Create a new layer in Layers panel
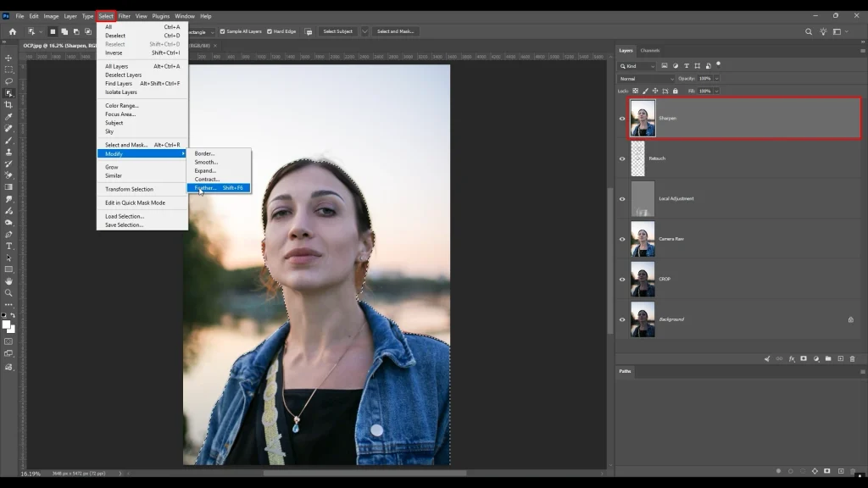The height and width of the screenshot is (488, 868). (840, 359)
